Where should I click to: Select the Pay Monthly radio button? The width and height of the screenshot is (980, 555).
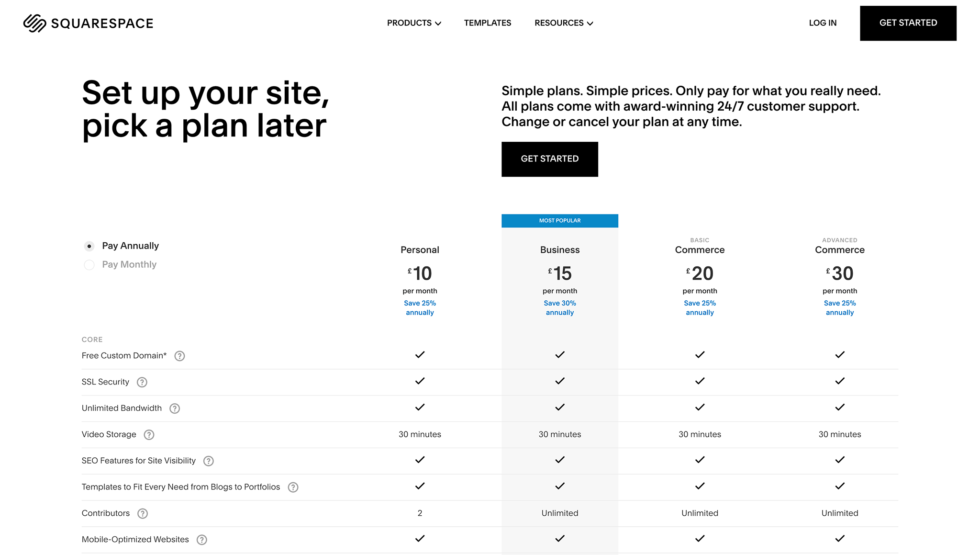(89, 265)
